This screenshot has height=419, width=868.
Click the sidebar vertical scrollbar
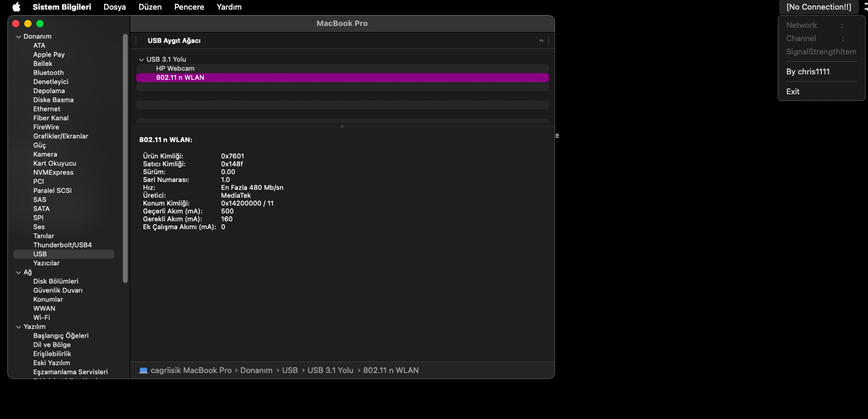tap(125, 157)
